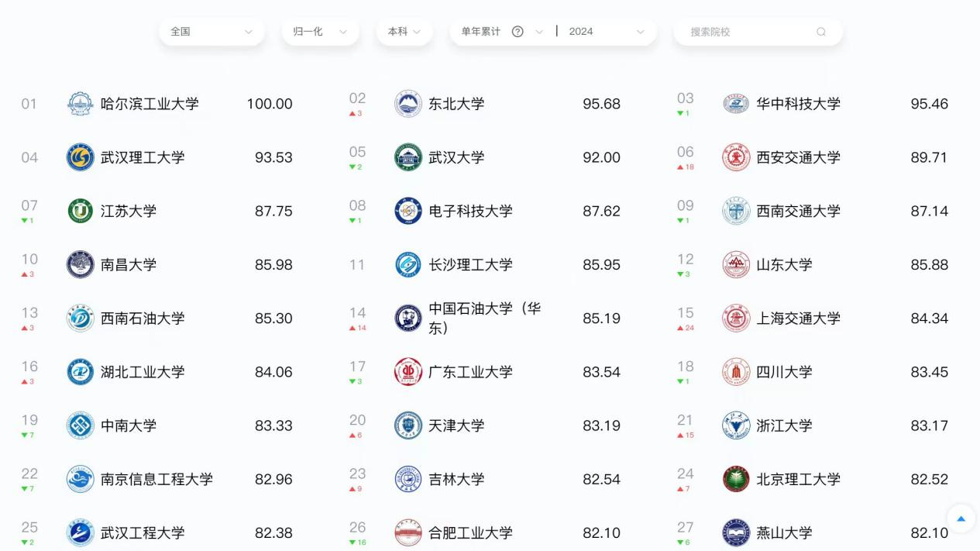Viewport: 980px width, 551px height.
Task: Open the 南京信息工程大学 entry
Action: [x=156, y=479]
